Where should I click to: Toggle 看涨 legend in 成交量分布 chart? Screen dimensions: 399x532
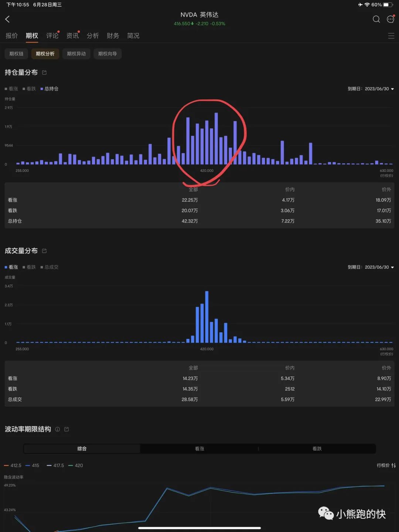[11, 267]
